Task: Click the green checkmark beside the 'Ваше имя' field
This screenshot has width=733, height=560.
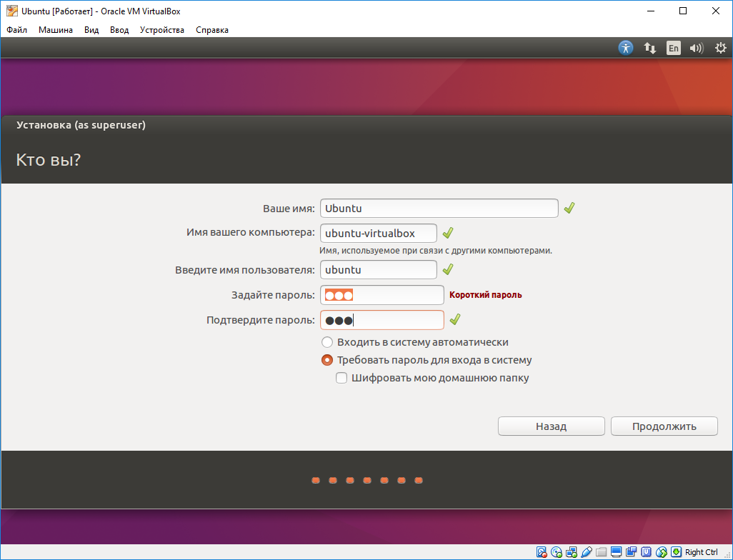Action: point(569,208)
